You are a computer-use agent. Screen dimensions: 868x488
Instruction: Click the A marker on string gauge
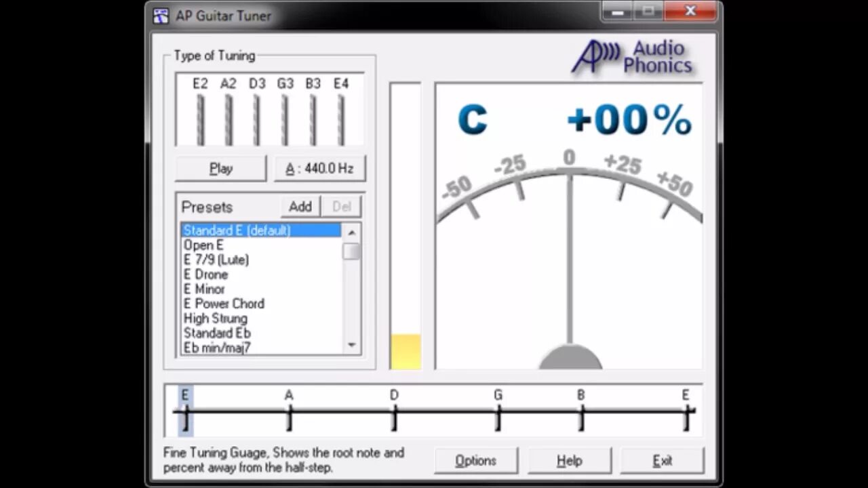(289, 411)
